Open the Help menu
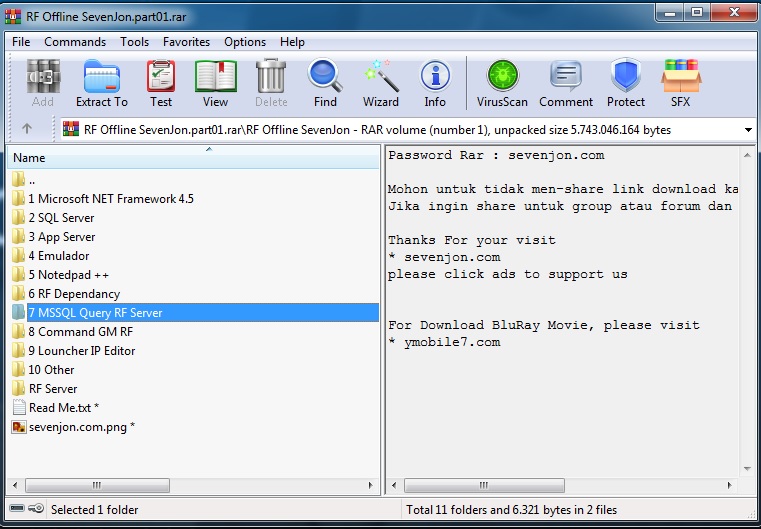This screenshot has height=529, width=761. click(x=292, y=42)
